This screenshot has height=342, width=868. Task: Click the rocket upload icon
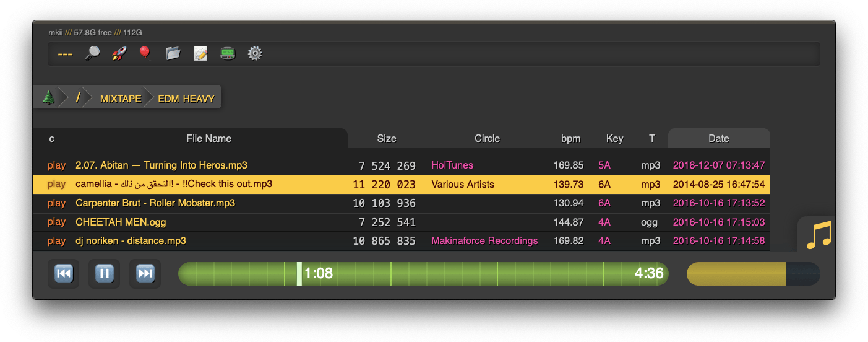[x=119, y=53]
